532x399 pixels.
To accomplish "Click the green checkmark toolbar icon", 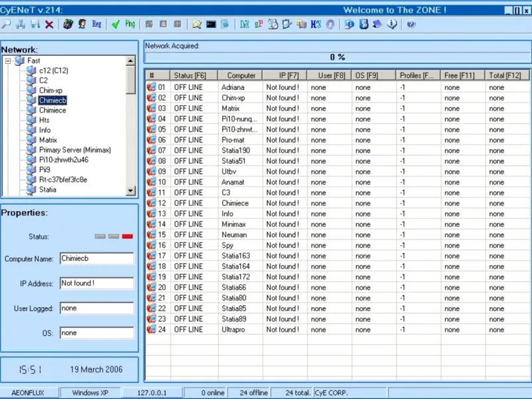I will tap(115, 25).
